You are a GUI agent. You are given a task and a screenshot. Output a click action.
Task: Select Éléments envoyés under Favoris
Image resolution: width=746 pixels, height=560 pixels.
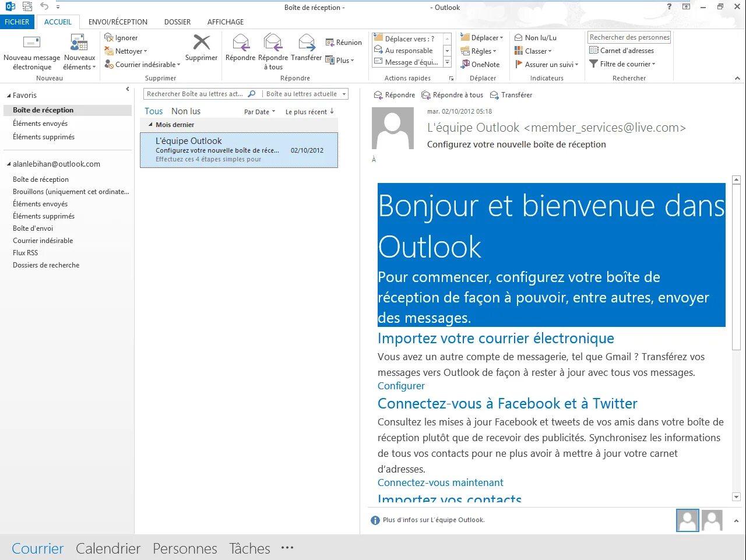[40, 124]
